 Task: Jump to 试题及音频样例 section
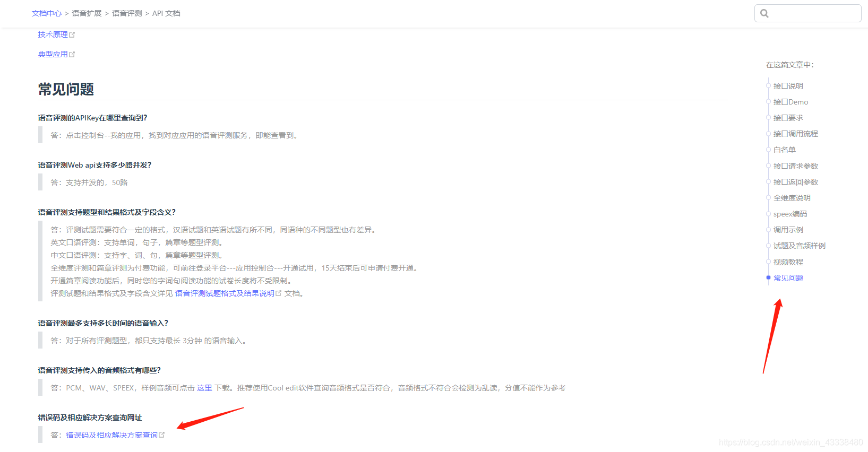click(800, 246)
